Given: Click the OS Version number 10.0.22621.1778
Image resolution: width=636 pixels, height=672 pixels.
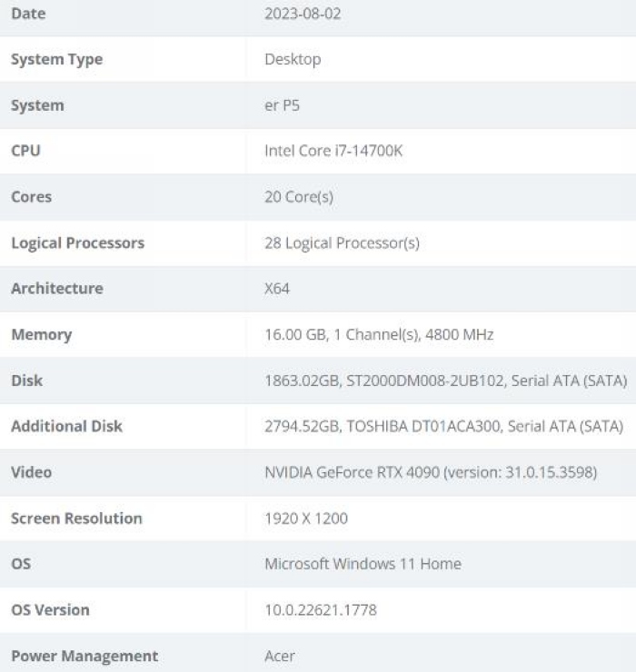Looking at the screenshot, I should (321, 610).
